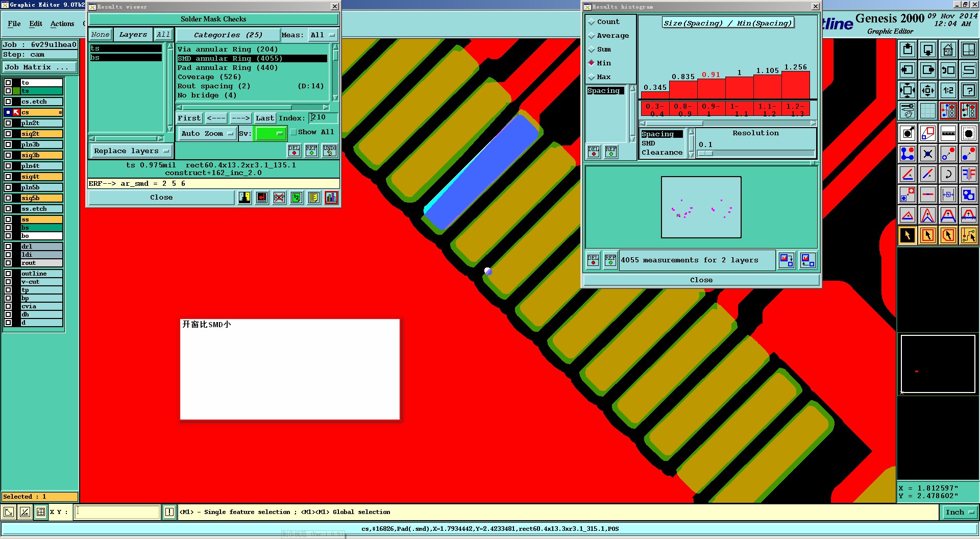The width and height of the screenshot is (980, 539).
Task: Open the Job Matrix dropdown
Action: [40, 67]
